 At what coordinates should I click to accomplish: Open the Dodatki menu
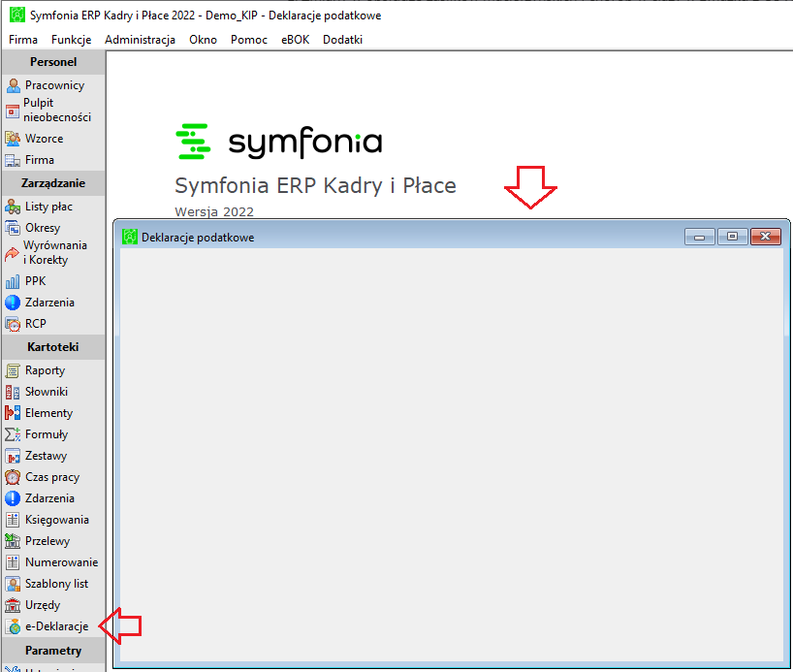pyautogui.click(x=343, y=40)
